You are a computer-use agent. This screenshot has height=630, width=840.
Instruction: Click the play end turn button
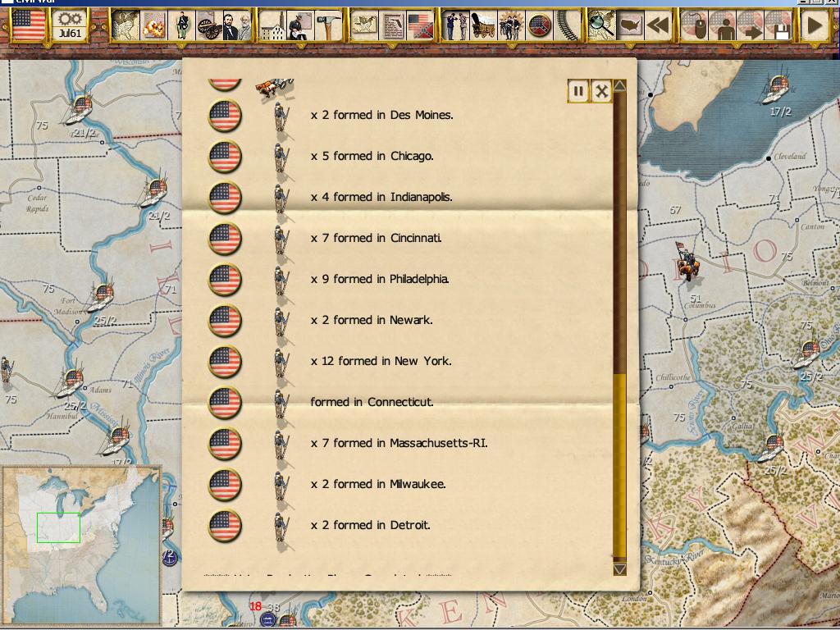coord(815,25)
